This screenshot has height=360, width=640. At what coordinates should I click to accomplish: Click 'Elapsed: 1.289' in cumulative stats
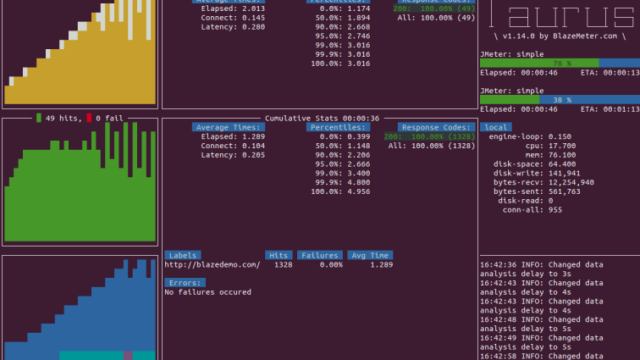[233, 137]
